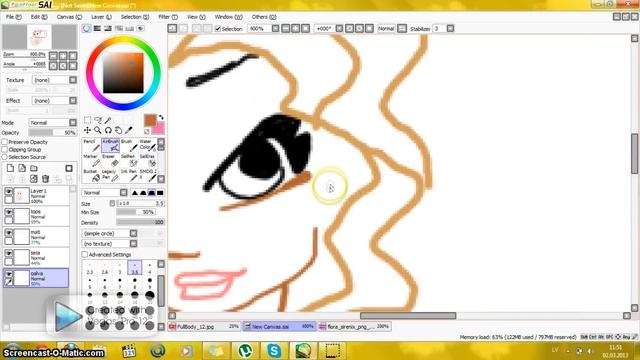Select the SelPen tool
Image resolution: width=640 pixels, height=360 pixels.
129,160
